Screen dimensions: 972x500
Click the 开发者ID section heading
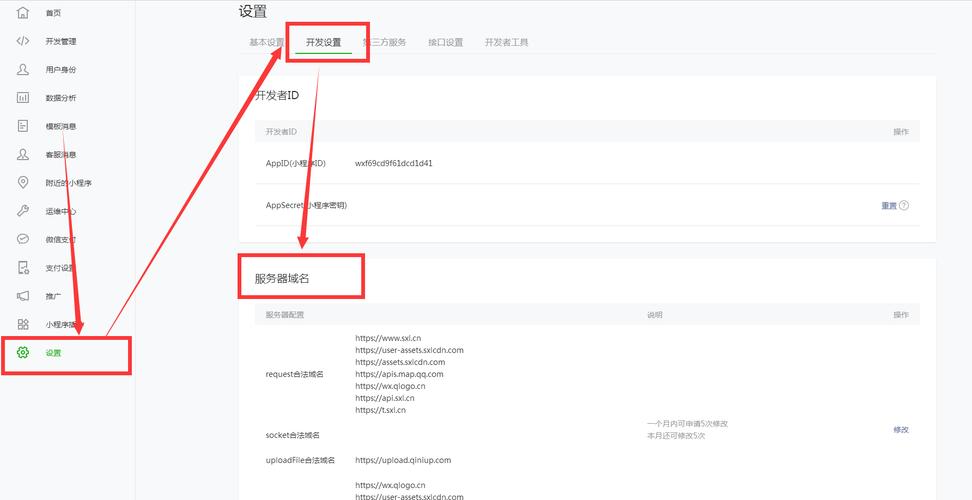pos(277,95)
